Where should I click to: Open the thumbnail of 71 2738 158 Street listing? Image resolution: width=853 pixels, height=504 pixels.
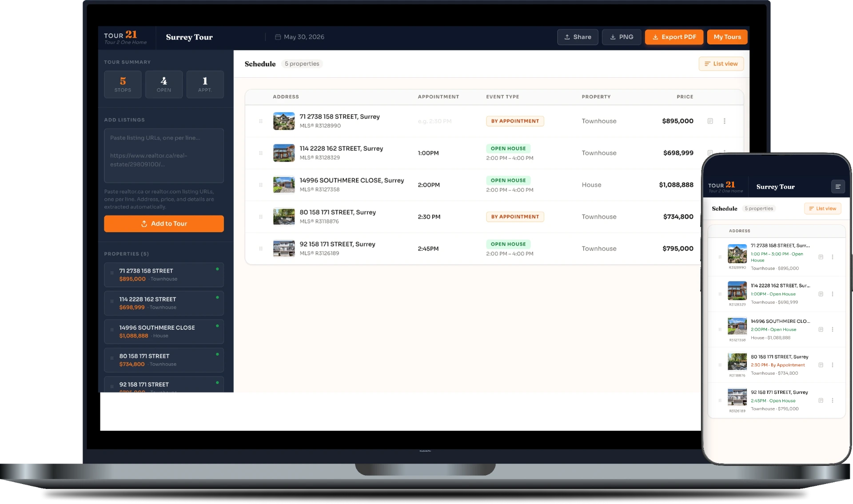coord(284,121)
